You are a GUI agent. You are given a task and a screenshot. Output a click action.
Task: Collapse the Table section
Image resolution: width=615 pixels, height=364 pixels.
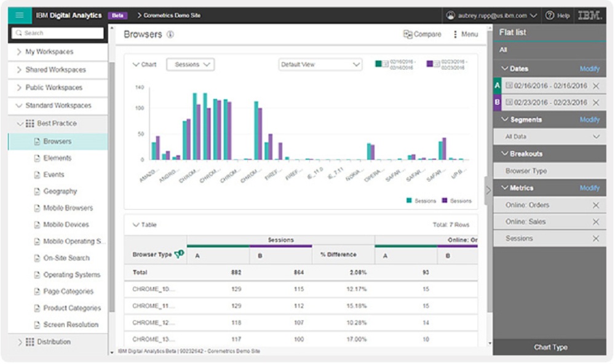tap(136, 225)
